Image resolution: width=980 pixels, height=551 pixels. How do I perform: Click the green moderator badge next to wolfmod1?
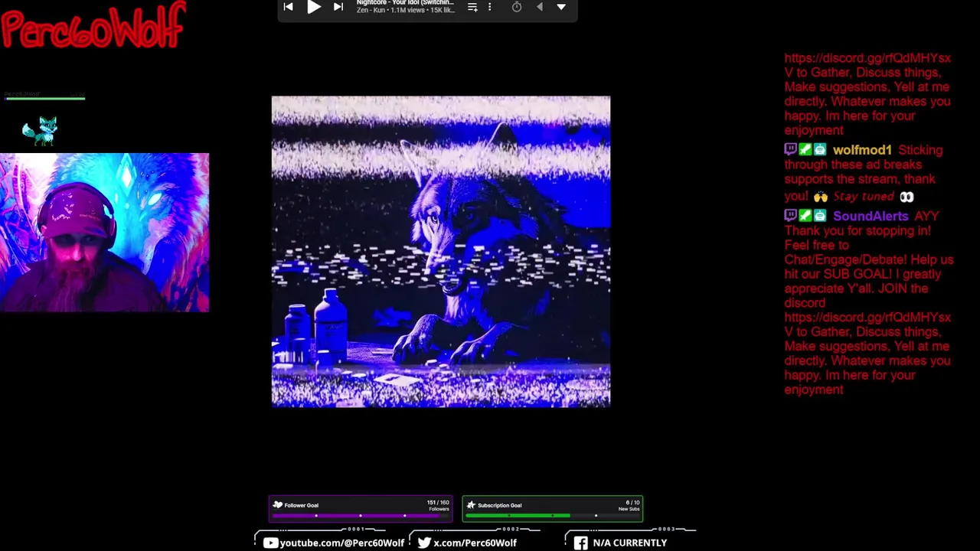pos(805,150)
